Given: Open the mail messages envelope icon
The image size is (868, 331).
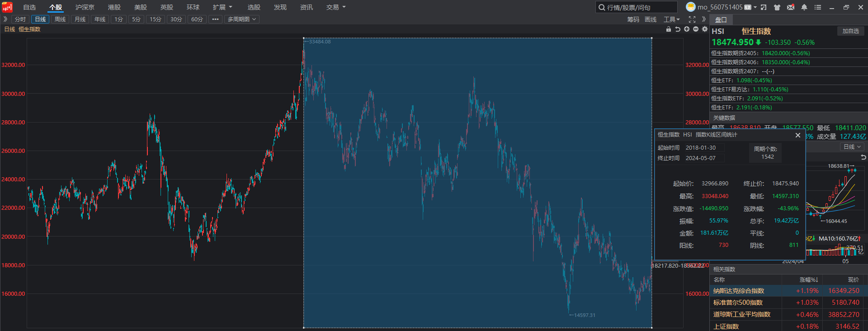Looking at the screenshot, I should tap(791, 7).
